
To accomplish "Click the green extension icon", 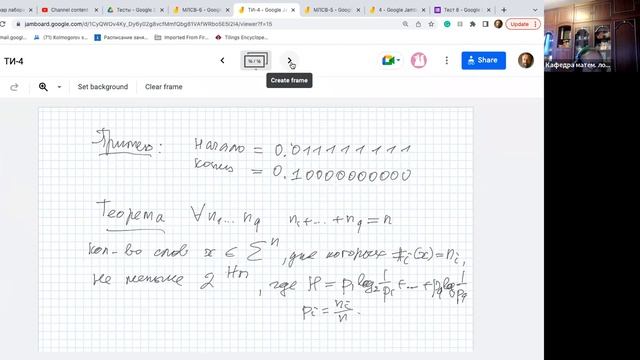I will (447, 24).
